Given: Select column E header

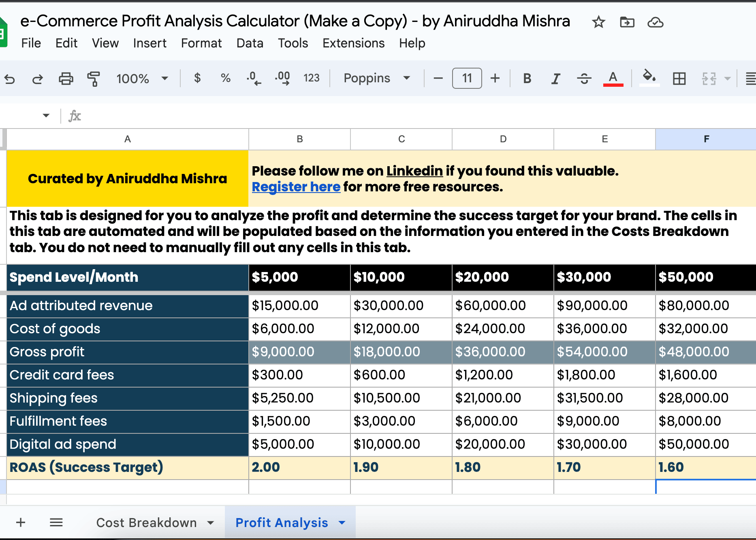Looking at the screenshot, I should [605, 139].
